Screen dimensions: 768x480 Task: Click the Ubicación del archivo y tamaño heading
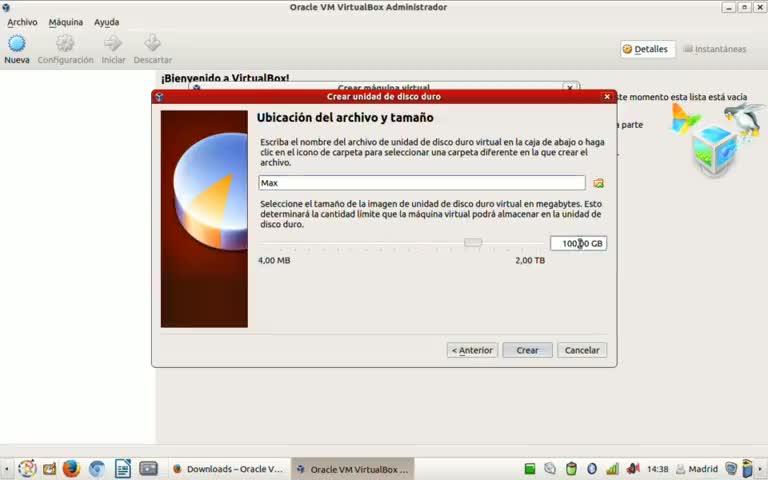[x=345, y=118]
